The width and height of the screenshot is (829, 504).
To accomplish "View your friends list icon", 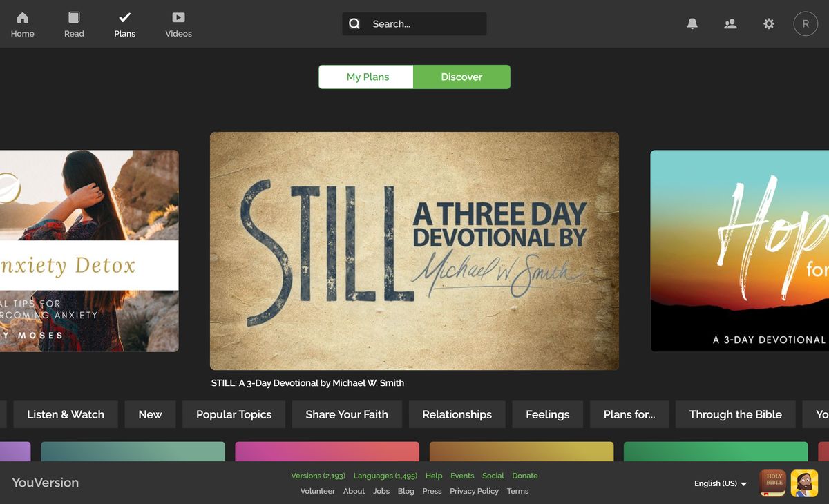I will (730, 23).
